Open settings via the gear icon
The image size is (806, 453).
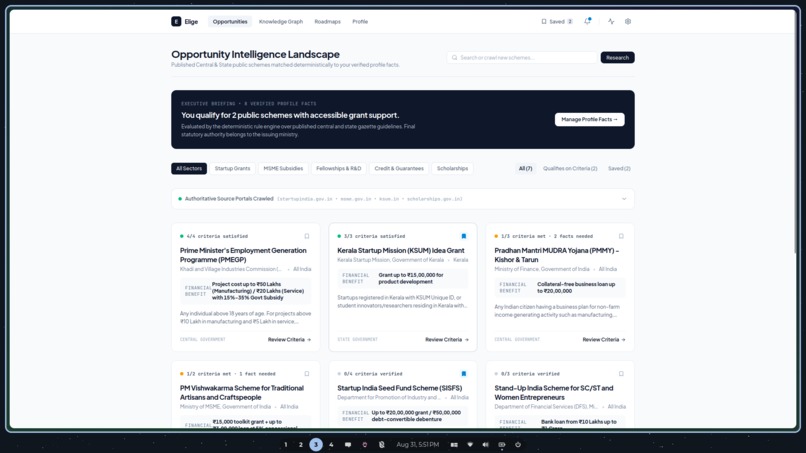[628, 22]
